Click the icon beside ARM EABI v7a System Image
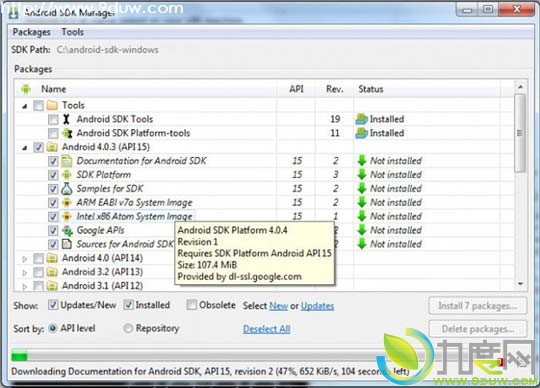The height and width of the screenshot is (388, 540). coord(66,202)
